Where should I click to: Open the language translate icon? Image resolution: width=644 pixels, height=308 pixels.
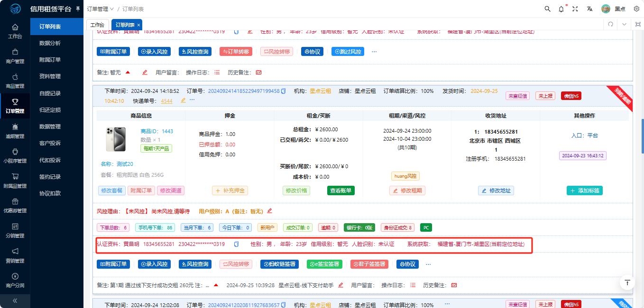[x=589, y=9]
